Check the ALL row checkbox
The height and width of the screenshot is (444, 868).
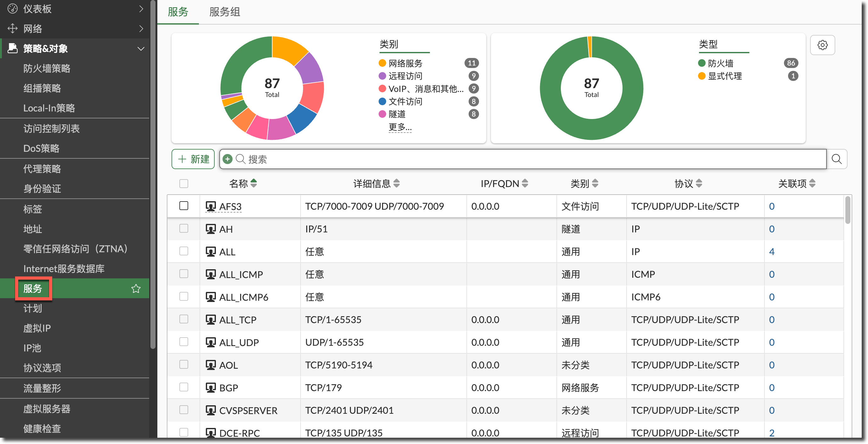click(184, 251)
